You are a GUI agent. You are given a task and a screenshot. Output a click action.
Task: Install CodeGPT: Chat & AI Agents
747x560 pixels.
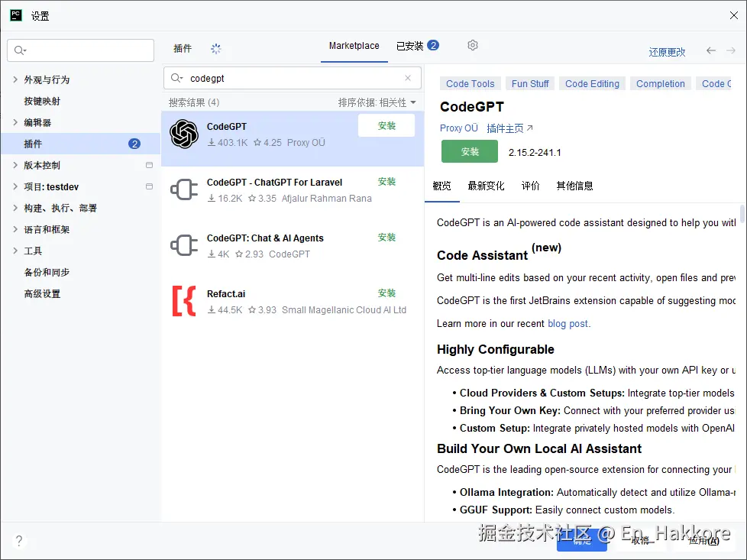(386, 238)
